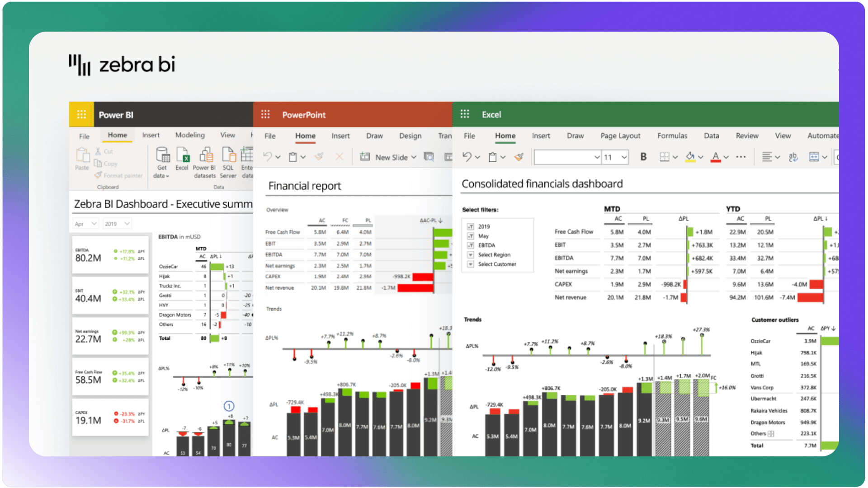Select the Format Painter icon in Excel
Screen dimensions: 868x488
[x=518, y=156]
